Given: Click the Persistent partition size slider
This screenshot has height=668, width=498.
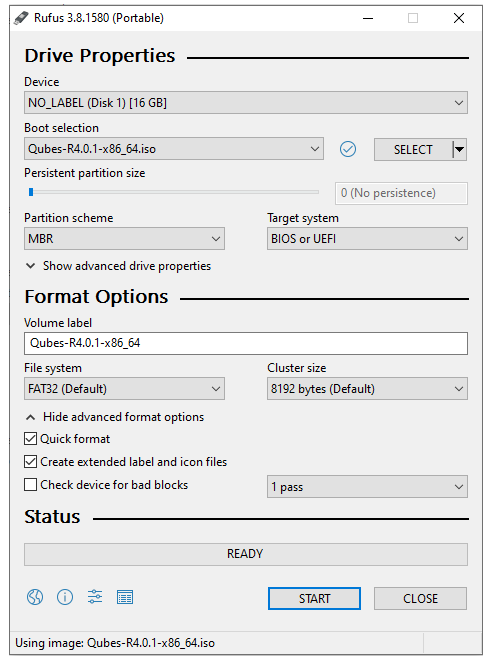Looking at the screenshot, I should tap(173, 192).
